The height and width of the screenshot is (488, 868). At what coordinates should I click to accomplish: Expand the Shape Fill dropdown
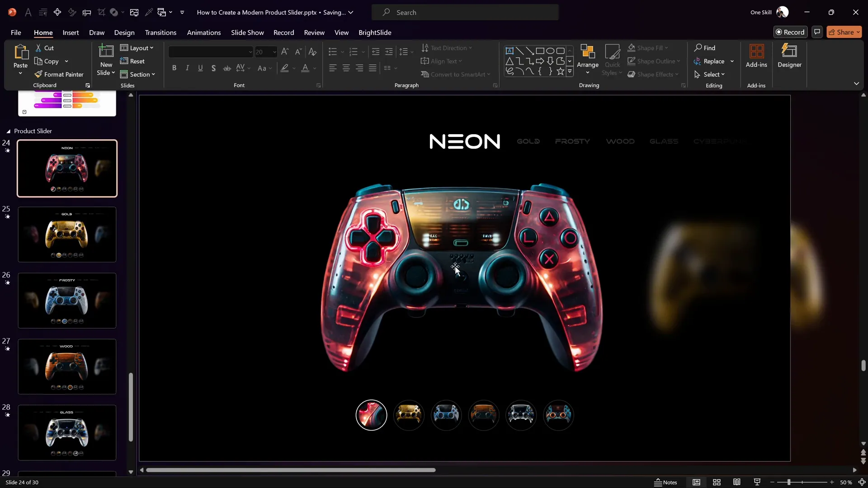coord(666,48)
